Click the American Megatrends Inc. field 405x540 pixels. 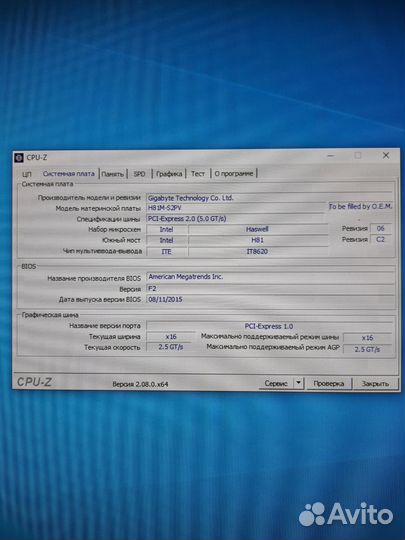click(x=270, y=277)
